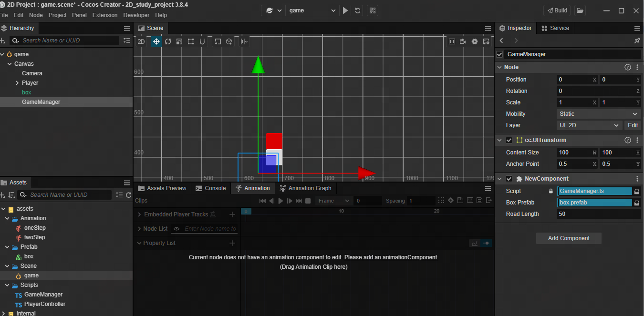644x316 pixels.
Task: Select the Scale gizmo tool
Action: point(179,41)
